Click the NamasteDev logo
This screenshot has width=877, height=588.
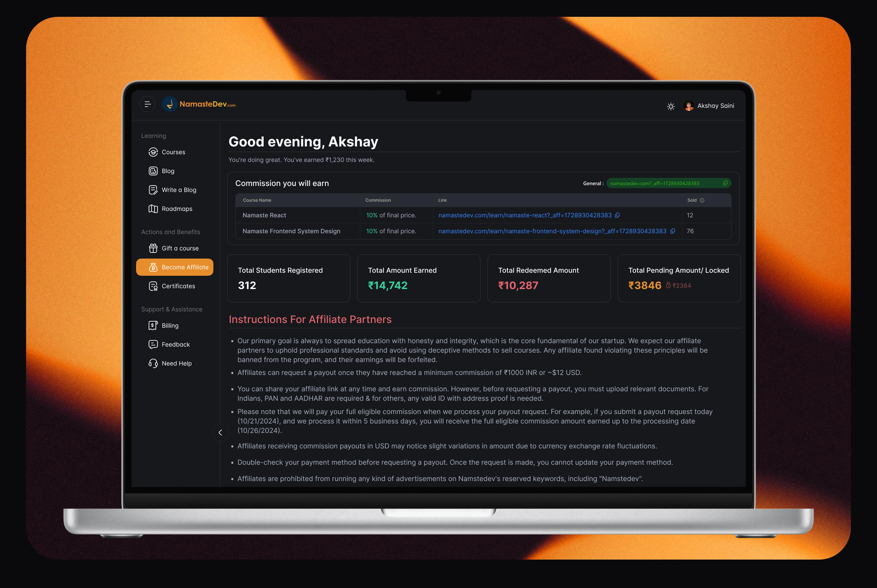[x=199, y=104]
